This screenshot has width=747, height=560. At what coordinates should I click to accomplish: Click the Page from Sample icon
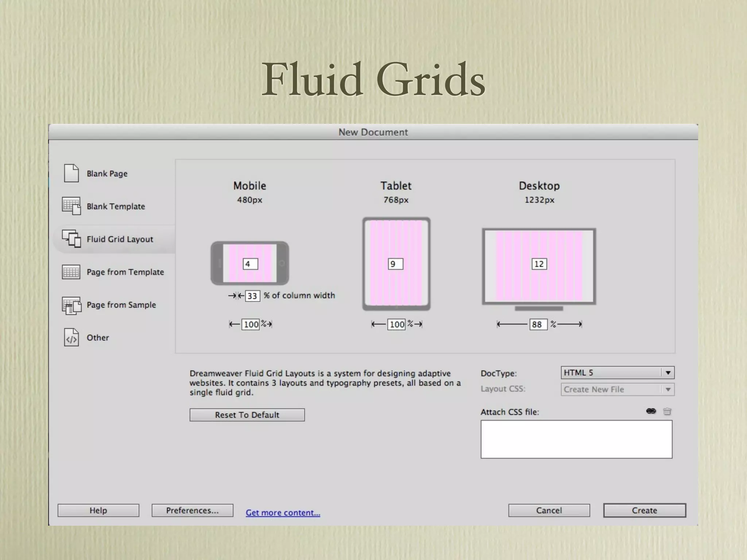click(71, 305)
